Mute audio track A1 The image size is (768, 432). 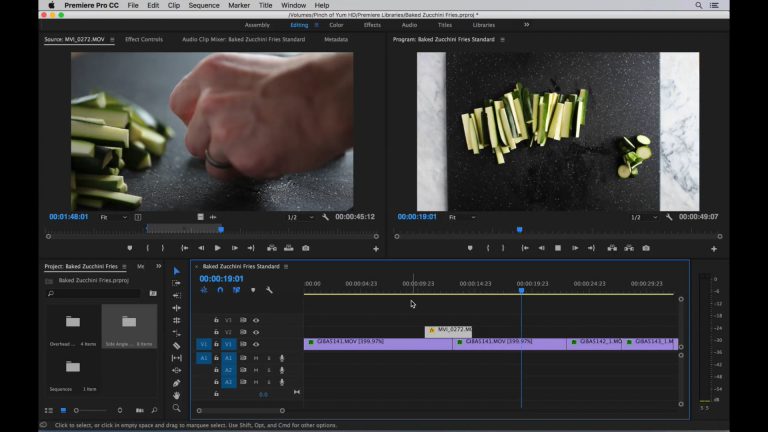coord(256,358)
